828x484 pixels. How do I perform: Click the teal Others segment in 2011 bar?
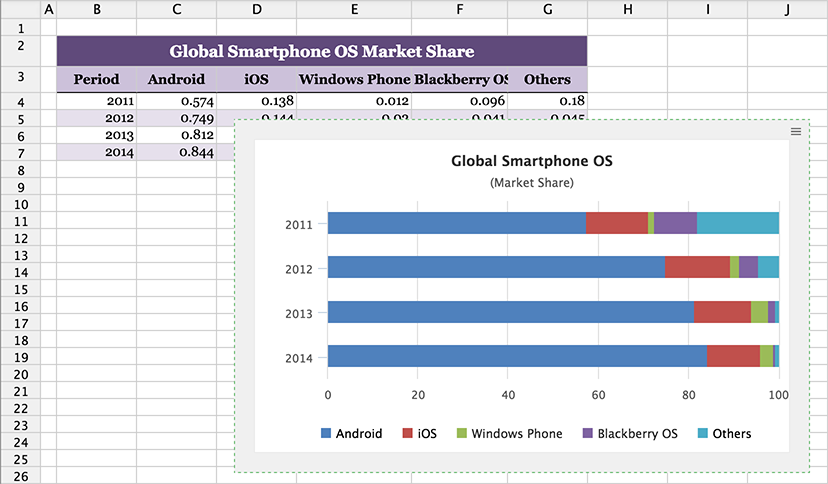[737, 223]
